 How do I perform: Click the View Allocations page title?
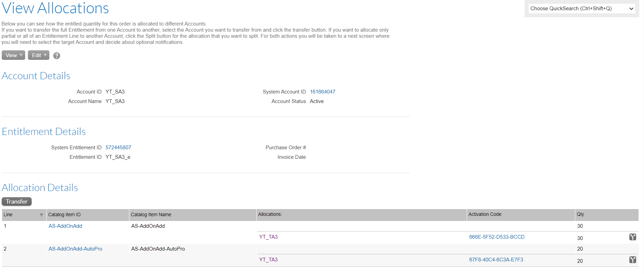tap(55, 8)
